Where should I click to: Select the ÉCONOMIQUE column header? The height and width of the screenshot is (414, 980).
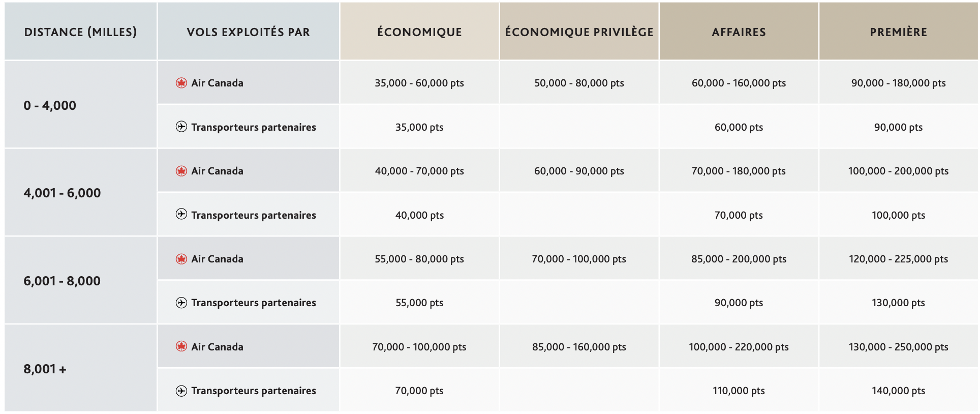(419, 32)
